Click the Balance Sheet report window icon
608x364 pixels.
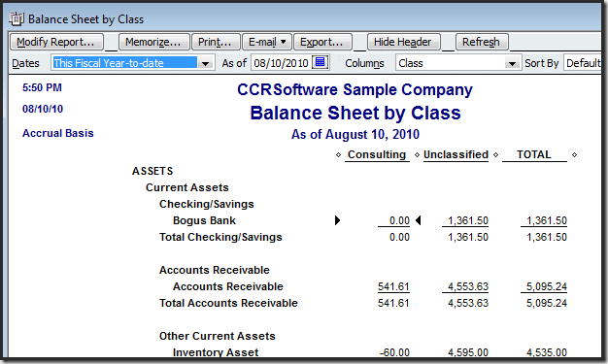click(x=17, y=19)
